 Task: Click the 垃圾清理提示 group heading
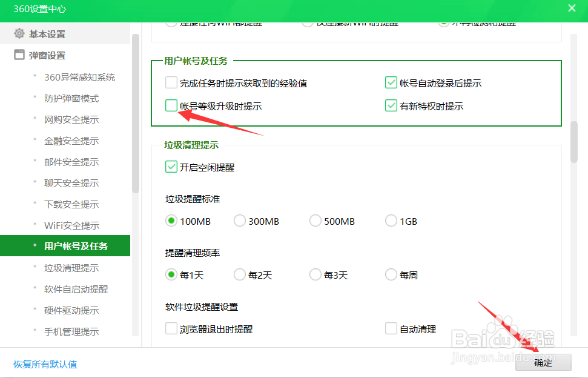pos(191,145)
